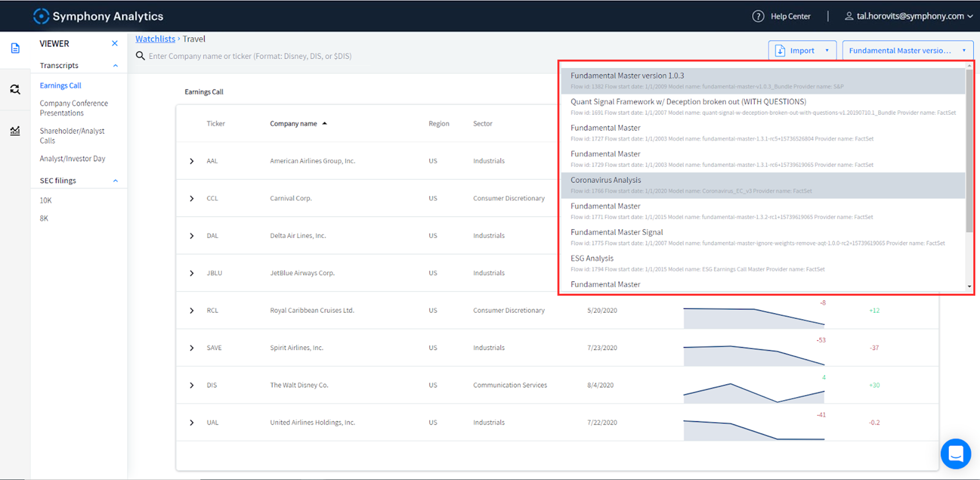Choose the ESG Analysis option
Image resolution: width=980 pixels, height=480 pixels.
[763, 263]
